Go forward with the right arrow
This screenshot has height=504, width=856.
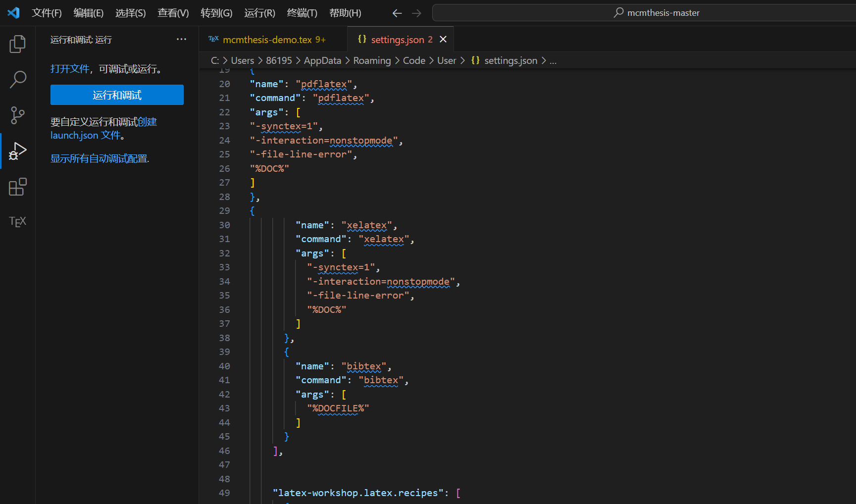(417, 13)
